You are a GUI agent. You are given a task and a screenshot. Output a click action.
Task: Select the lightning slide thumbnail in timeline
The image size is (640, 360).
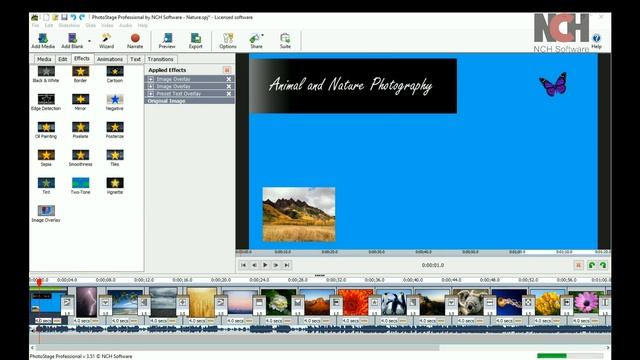pos(87,302)
